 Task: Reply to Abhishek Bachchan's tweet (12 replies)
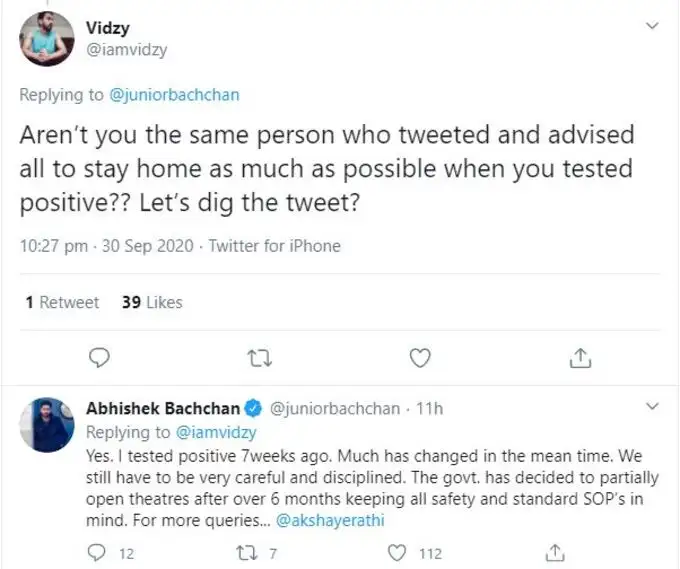[x=98, y=553]
